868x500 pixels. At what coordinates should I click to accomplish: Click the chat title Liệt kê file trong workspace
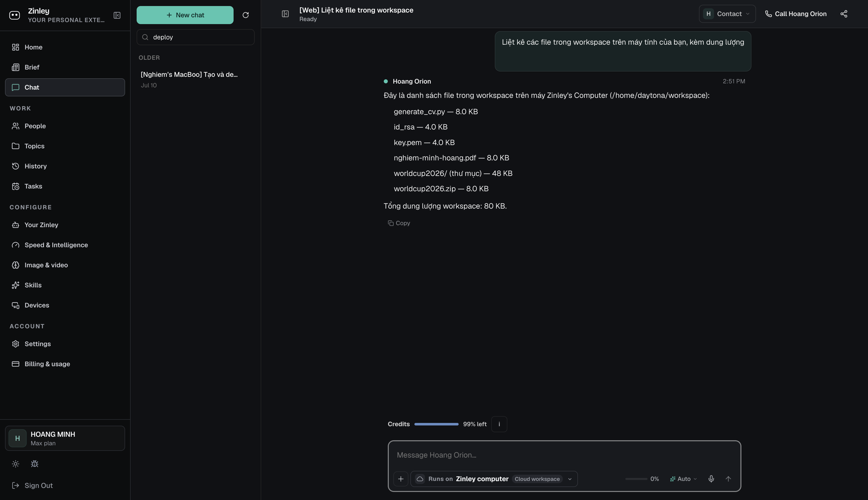pyautogui.click(x=356, y=10)
